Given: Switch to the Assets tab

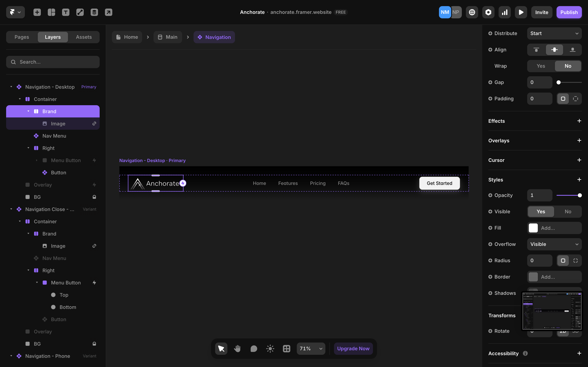Looking at the screenshot, I should click(84, 37).
